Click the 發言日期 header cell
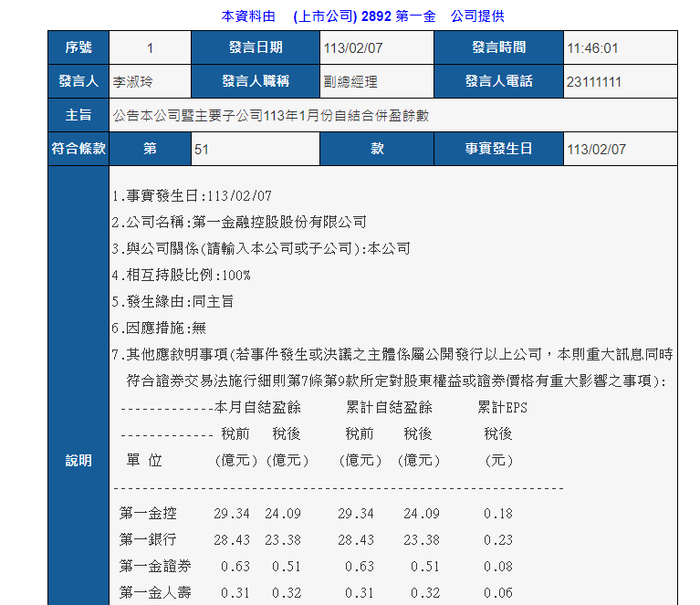700x605 pixels. pyautogui.click(x=256, y=47)
